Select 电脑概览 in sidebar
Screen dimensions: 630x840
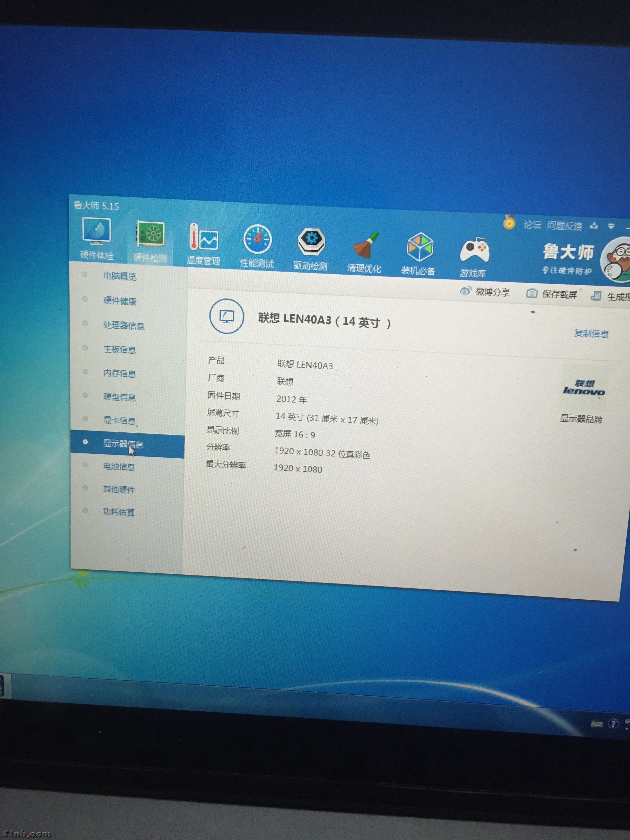point(120,276)
